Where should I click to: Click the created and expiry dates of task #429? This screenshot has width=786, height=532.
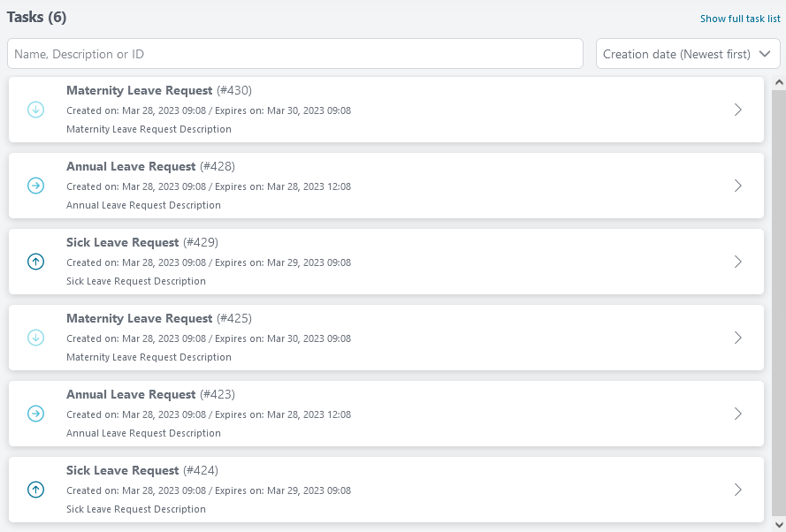[209, 262]
